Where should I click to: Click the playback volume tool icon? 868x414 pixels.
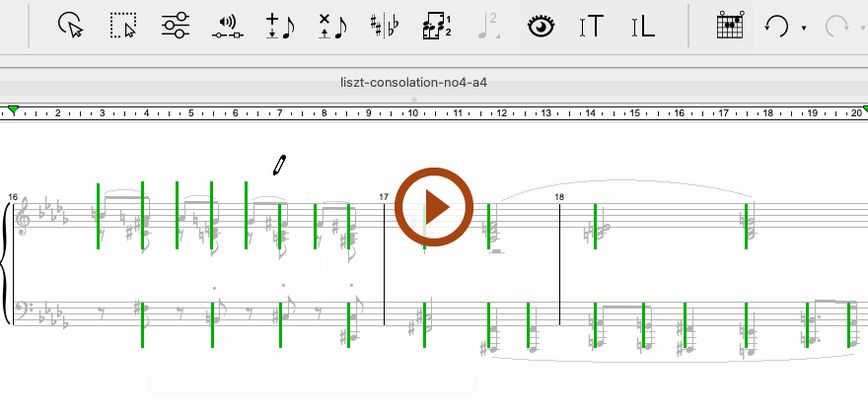pyautogui.click(x=228, y=27)
